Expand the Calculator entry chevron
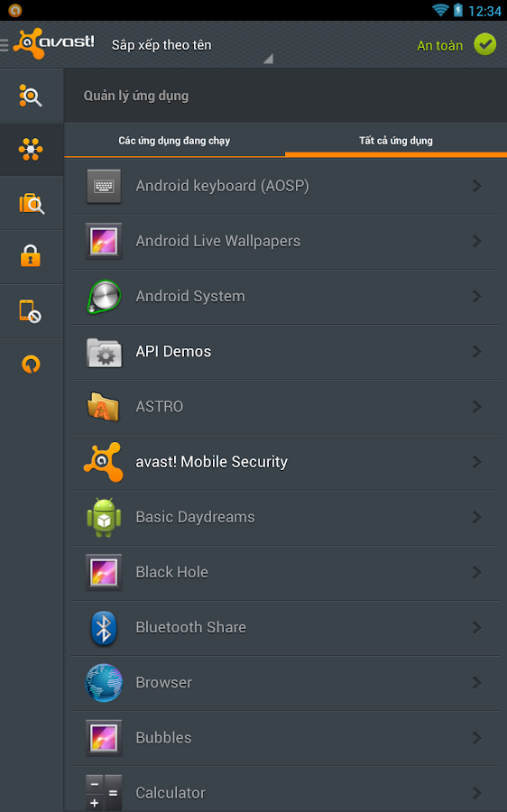Viewport: 507px width, 812px height. point(477,793)
